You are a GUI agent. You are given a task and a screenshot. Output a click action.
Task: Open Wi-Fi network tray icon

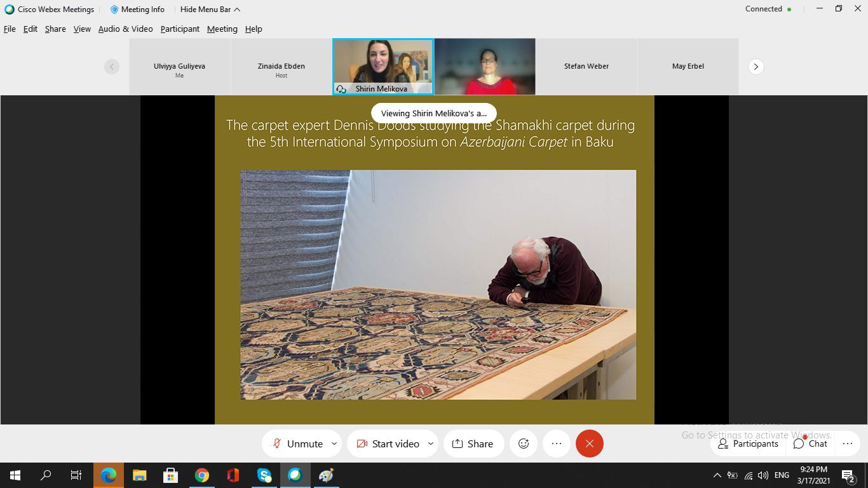point(748,475)
